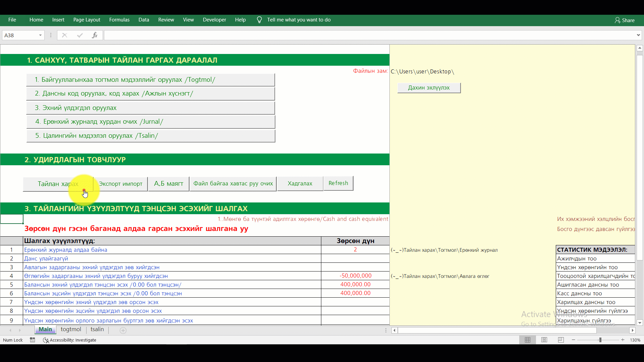Viewport: 644px width, 362px height.
Task: Open the Name Box dropdown arrow
Action: (x=40, y=35)
